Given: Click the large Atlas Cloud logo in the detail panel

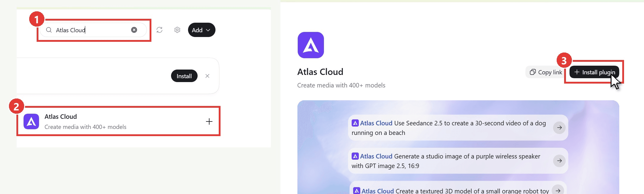Looking at the screenshot, I should (311, 45).
